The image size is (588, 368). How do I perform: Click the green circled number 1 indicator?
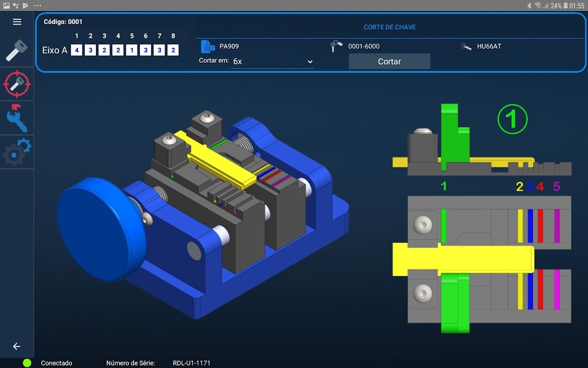513,119
